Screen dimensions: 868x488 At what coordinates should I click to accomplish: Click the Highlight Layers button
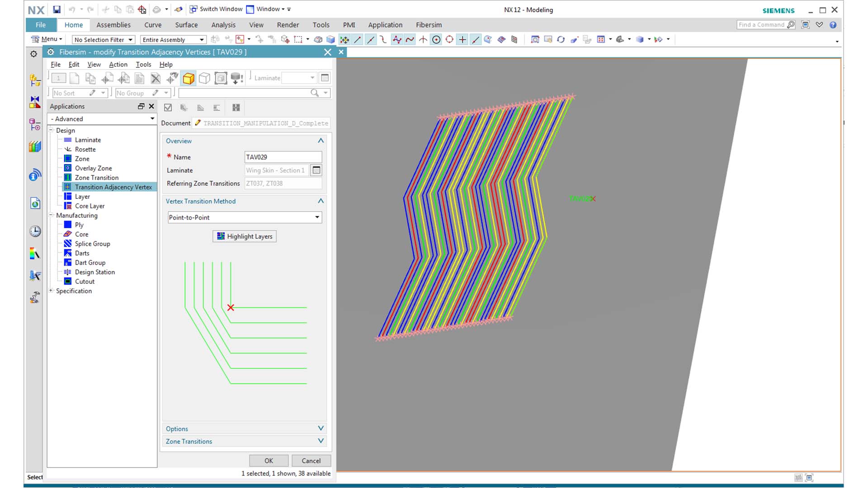pos(245,236)
